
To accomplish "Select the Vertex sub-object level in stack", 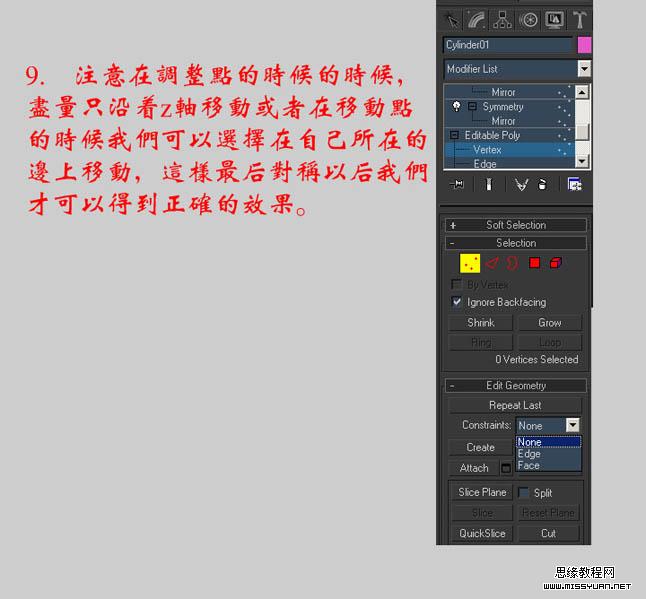I will tap(487, 150).
